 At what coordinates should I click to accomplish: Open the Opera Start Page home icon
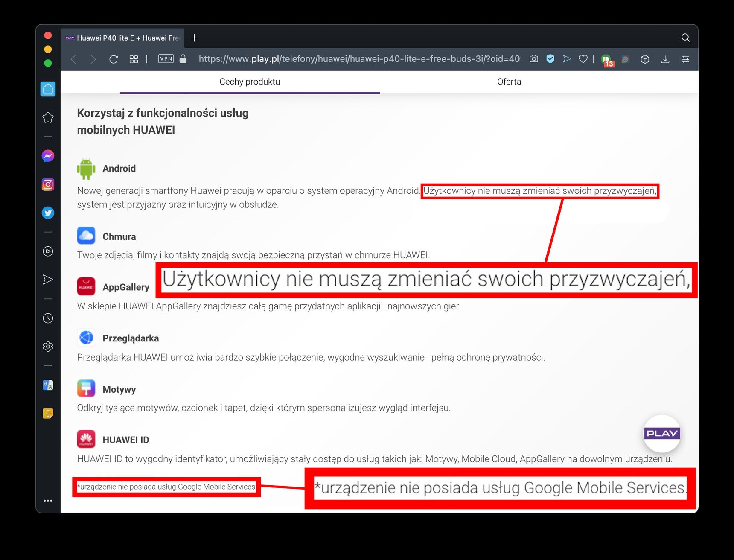click(48, 89)
